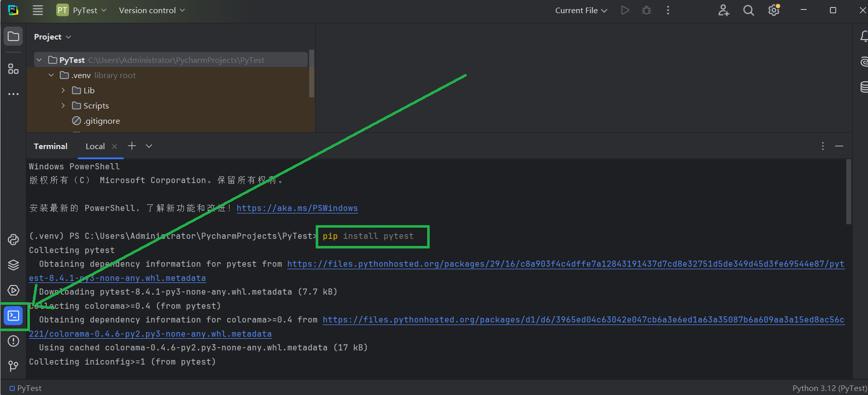Open the Problems tool window
This screenshot has height=395, width=868.
[14, 341]
